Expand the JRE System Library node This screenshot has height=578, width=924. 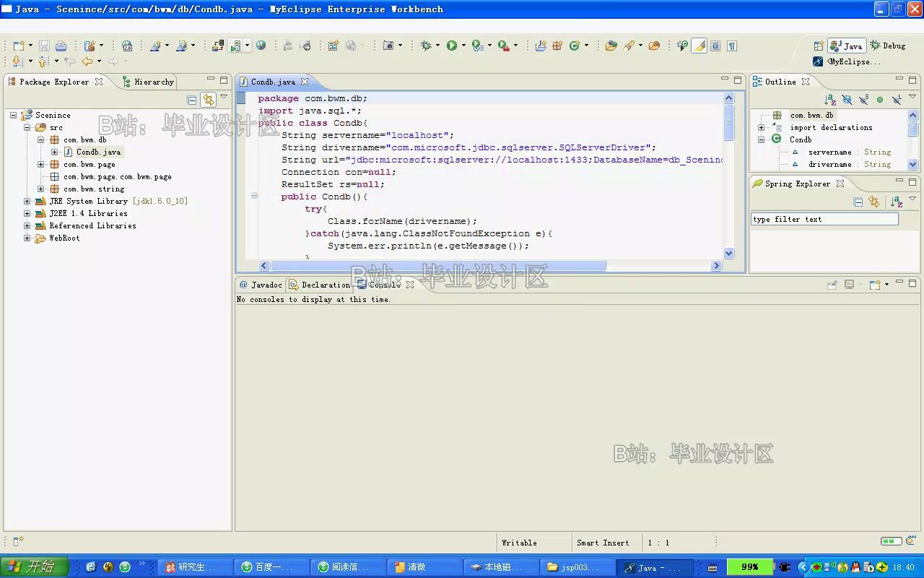pos(27,201)
